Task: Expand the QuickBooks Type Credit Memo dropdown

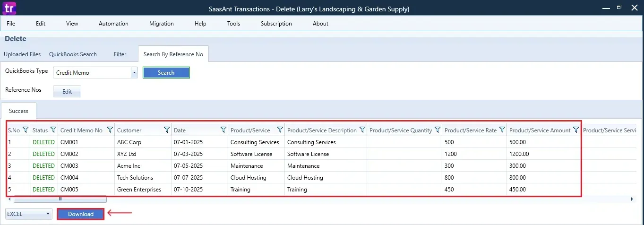Action: 134,72
